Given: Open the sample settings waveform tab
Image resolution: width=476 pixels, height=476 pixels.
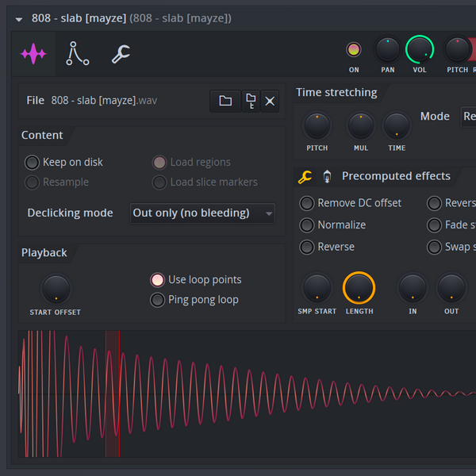Looking at the screenshot, I should (x=33, y=54).
